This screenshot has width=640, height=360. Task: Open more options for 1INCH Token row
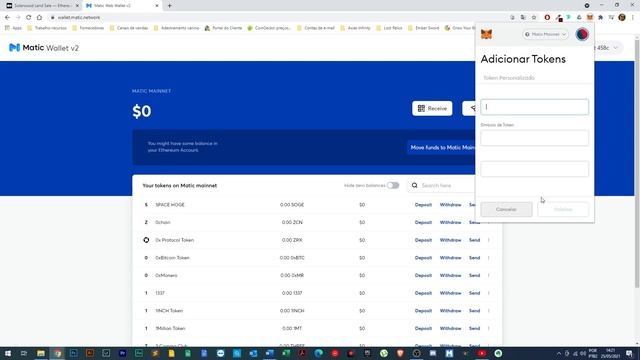[x=489, y=311]
